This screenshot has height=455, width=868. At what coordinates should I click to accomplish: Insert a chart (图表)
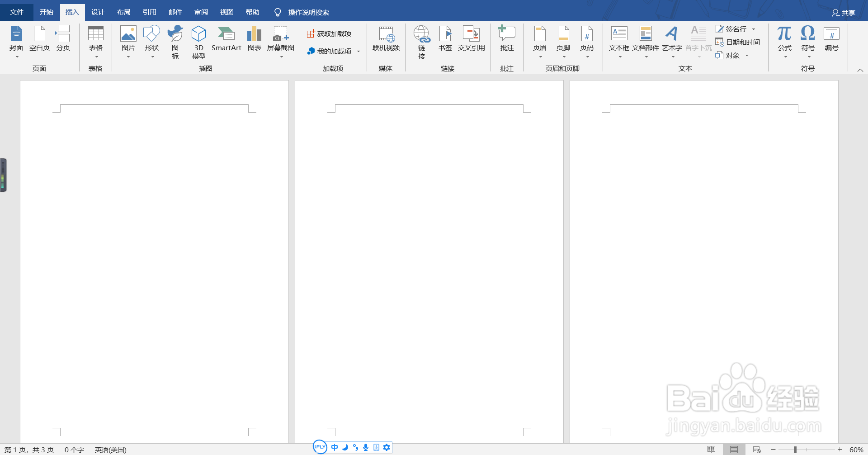pos(254,39)
